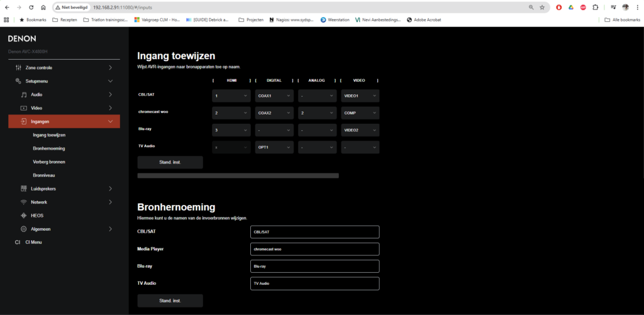The image size is (644, 315).
Task: Open the HDMI dropdown for CBL/SAT
Action: (231, 96)
